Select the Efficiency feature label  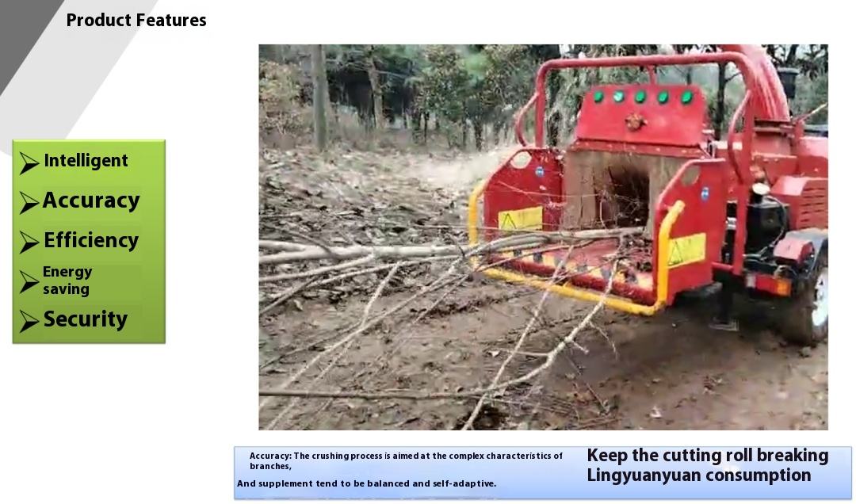point(91,240)
